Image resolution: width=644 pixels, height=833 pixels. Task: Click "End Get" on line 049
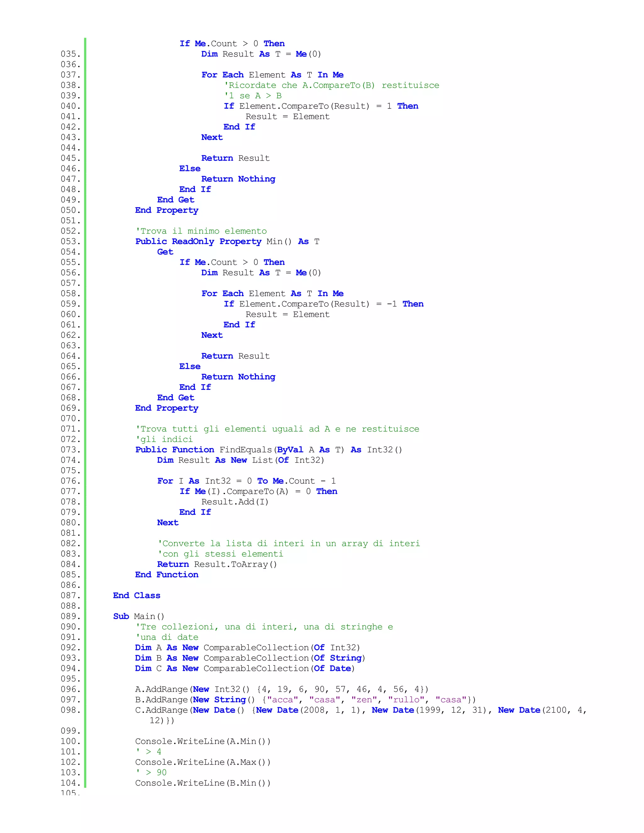click(175, 200)
